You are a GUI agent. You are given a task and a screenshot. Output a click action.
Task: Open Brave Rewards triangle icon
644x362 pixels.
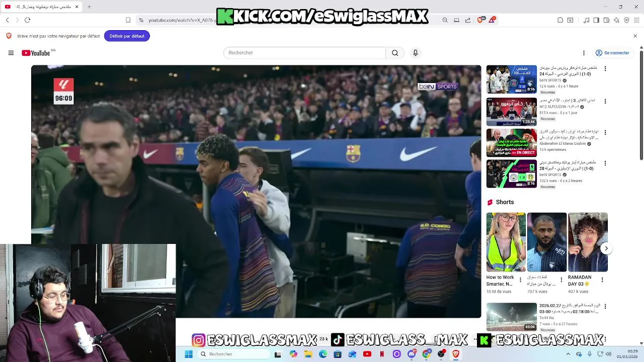click(x=492, y=20)
